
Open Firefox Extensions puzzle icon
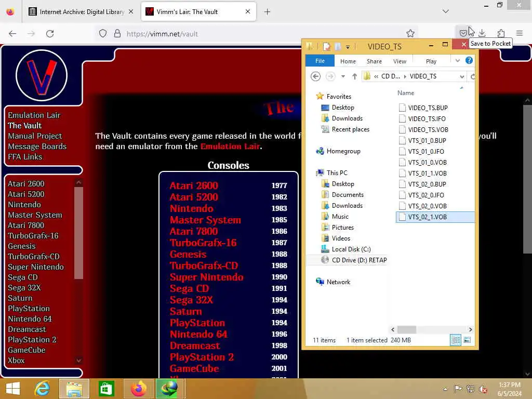click(x=501, y=33)
